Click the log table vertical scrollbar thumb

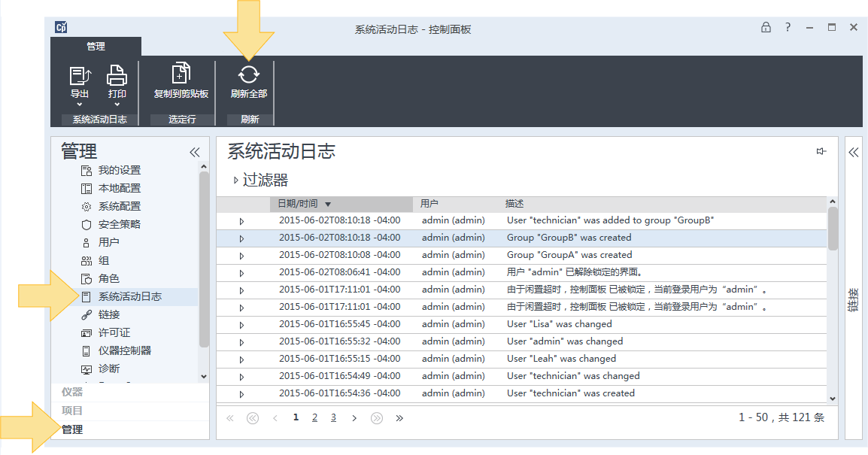[x=832, y=229]
